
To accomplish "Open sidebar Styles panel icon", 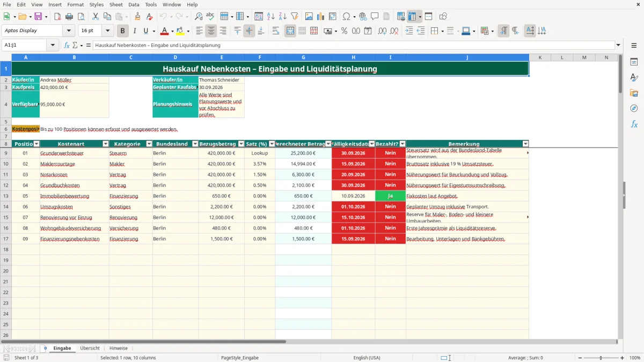I will pyautogui.click(x=634, y=77).
